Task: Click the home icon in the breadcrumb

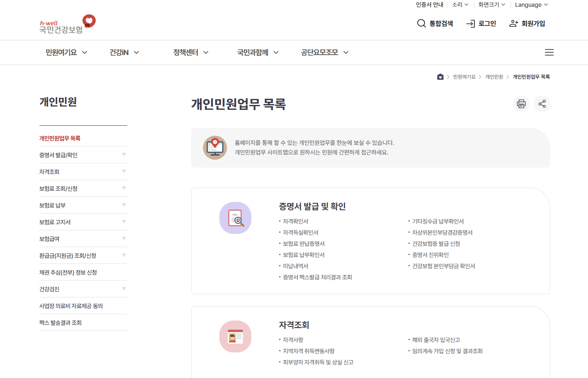Action: pos(440,76)
